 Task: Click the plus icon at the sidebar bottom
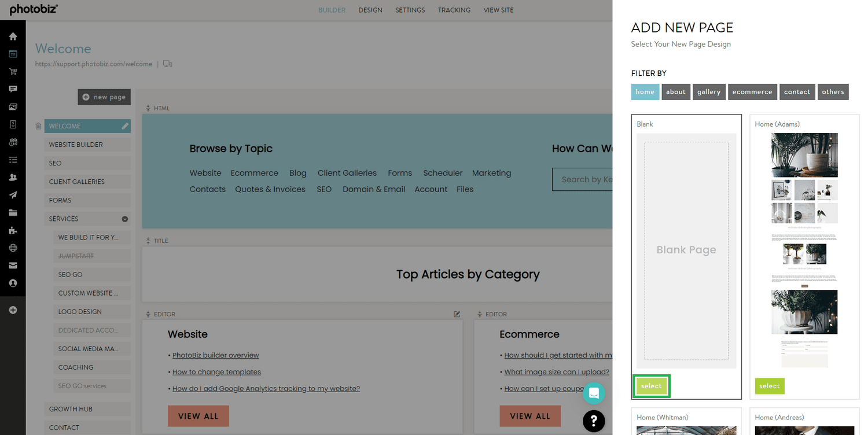click(13, 310)
